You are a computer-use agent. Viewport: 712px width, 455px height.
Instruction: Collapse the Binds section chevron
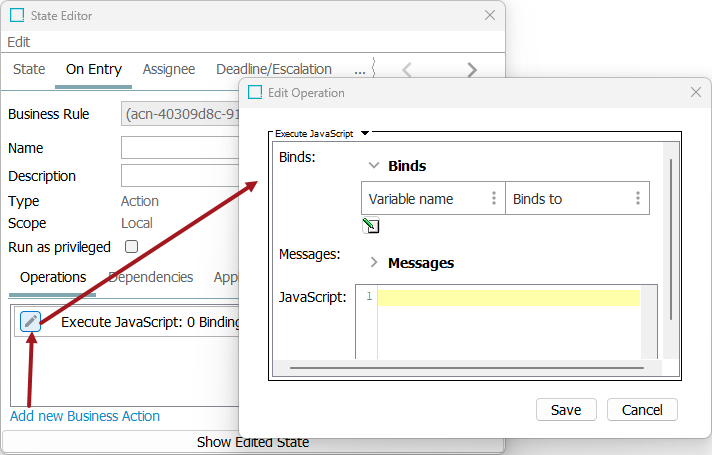tap(374, 165)
